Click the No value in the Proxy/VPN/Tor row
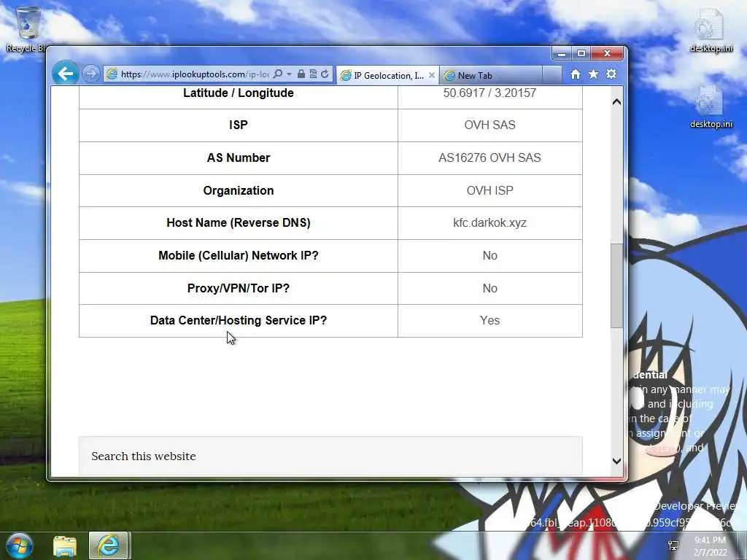The image size is (747, 560). pyautogui.click(x=489, y=288)
